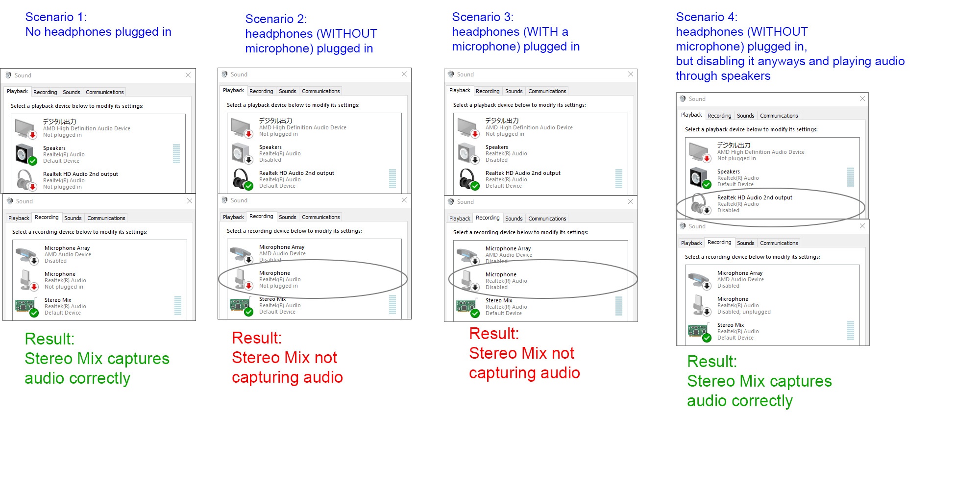The image size is (980, 490).
Task: Open Recording tab in Scenario 2 playback window
Action: 261,91
